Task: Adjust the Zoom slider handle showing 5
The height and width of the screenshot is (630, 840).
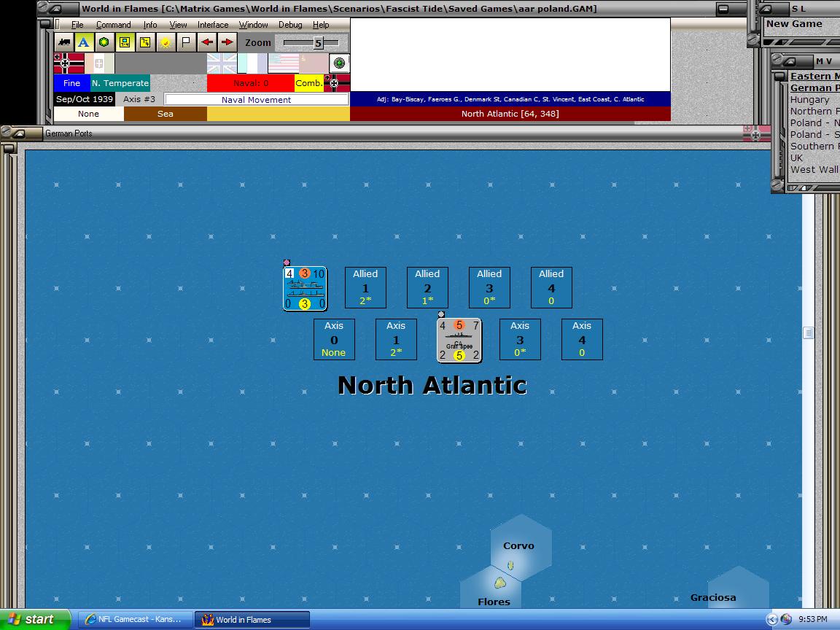Action: click(x=318, y=43)
